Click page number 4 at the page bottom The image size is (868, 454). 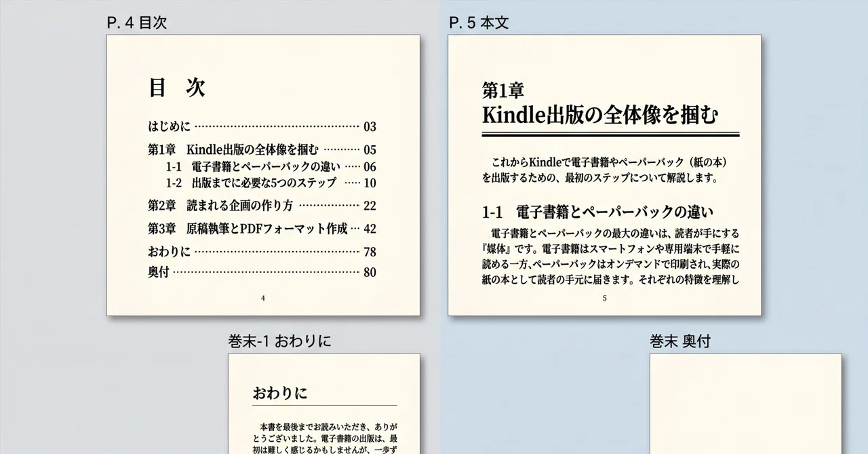263,298
